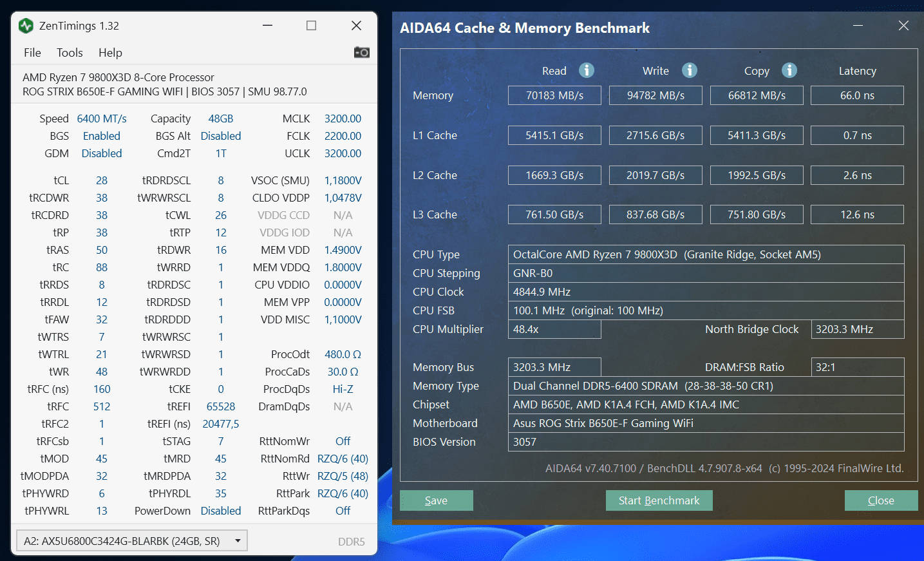Click L1 Cache Read value 5415.1 GB/s
The image size is (924, 561).
click(554, 135)
